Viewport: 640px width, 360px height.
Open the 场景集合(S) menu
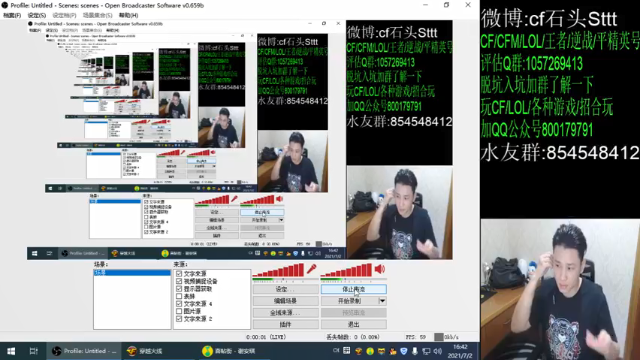pos(98,15)
